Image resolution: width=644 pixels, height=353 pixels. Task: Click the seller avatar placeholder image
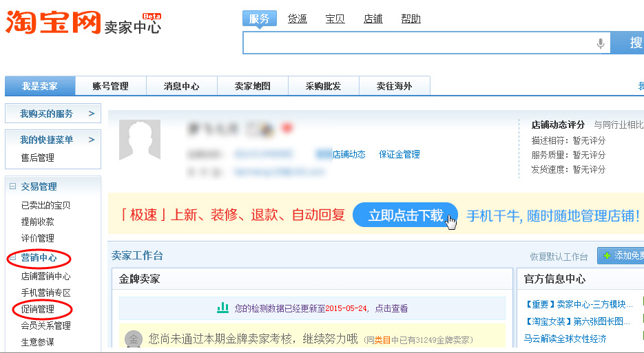(140, 140)
